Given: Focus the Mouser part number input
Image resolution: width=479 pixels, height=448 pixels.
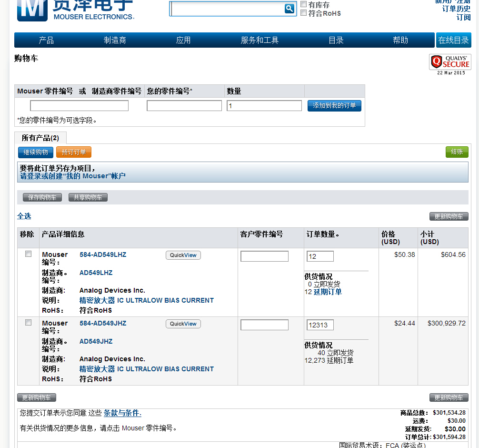Looking at the screenshot, I should tap(79, 106).
